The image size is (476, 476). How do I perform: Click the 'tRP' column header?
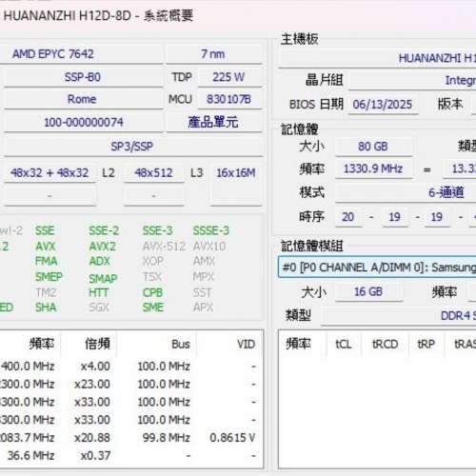click(426, 344)
